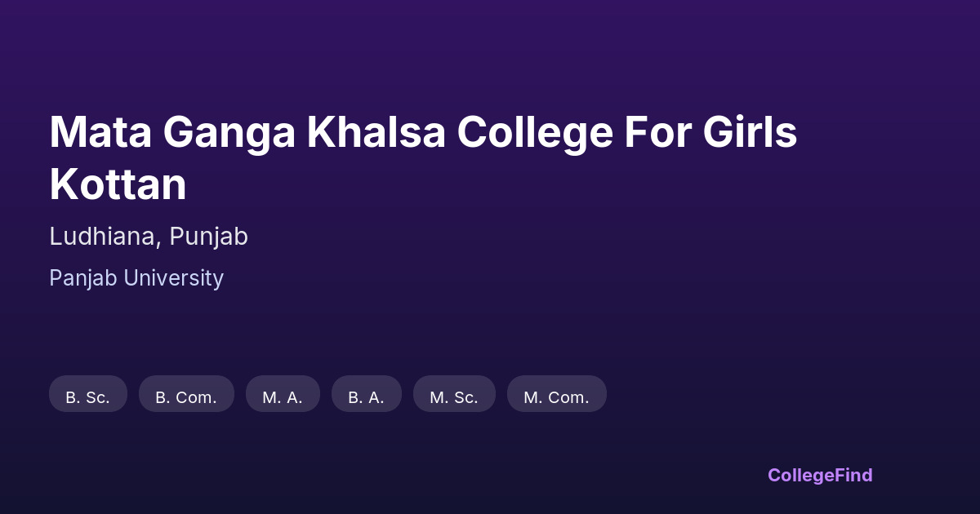Image resolution: width=980 pixels, height=514 pixels.
Task: Click 'Find' in the purple CollegeFind logo
Action: pos(855,475)
